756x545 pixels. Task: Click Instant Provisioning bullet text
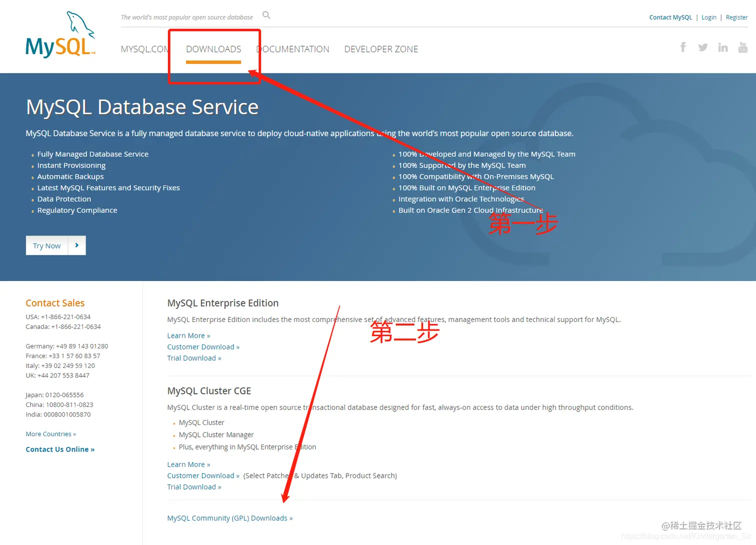[x=71, y=165]
